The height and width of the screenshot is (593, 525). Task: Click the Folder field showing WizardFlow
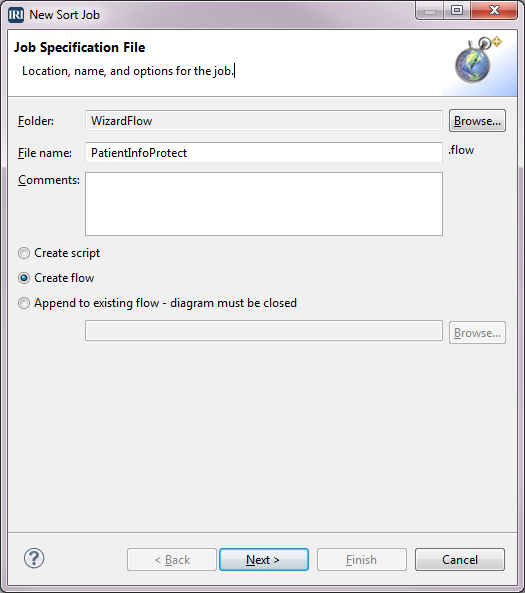264,121
